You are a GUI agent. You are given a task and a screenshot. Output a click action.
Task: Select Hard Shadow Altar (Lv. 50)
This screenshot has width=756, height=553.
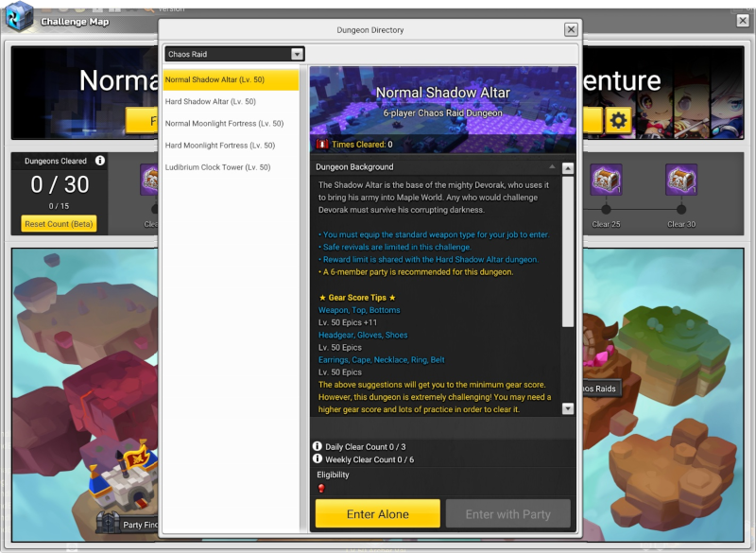tap(231, 102)
